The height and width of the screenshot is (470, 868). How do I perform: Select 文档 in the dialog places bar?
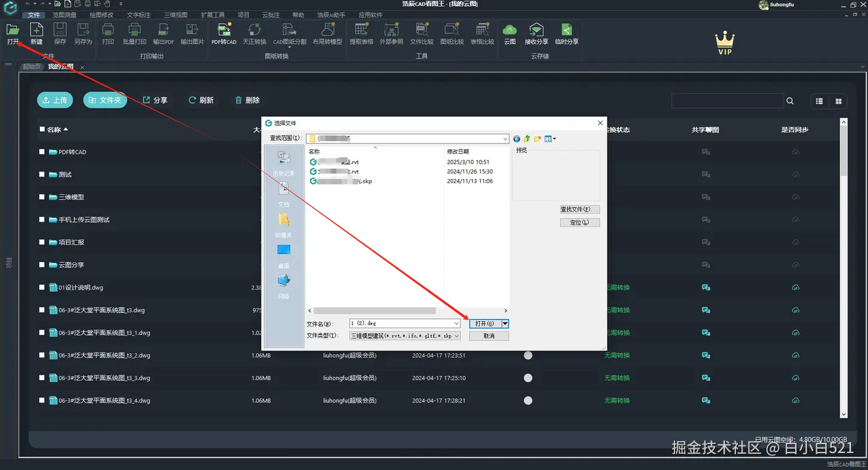pyautogui.click(x=284, y=195)
